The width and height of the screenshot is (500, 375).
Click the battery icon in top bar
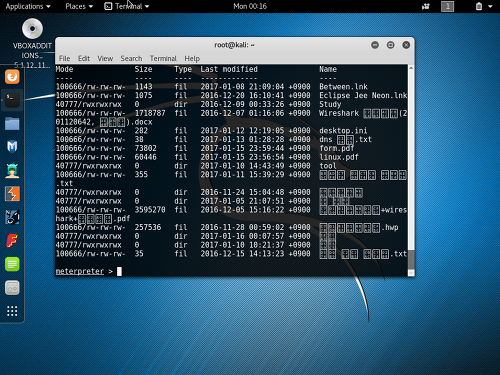pyautogui.click(x=479, y=6)
